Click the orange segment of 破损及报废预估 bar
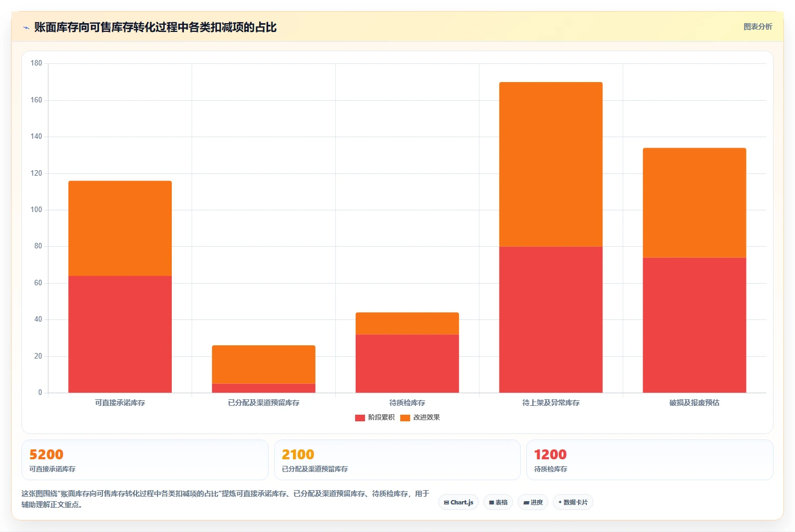The width and height of the screenshot is (795, 532). pyautogui.click(x=695, y=203)
